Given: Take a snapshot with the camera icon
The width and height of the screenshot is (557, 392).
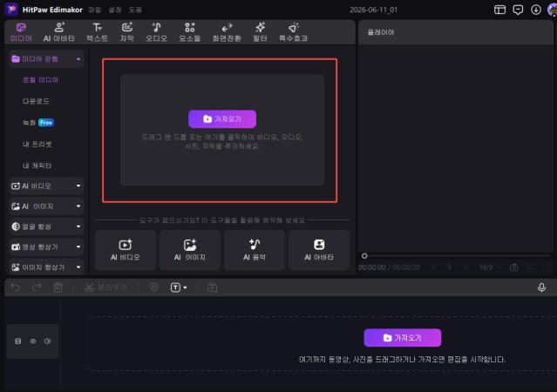Looking at the screenshot, I should [513, 267].
